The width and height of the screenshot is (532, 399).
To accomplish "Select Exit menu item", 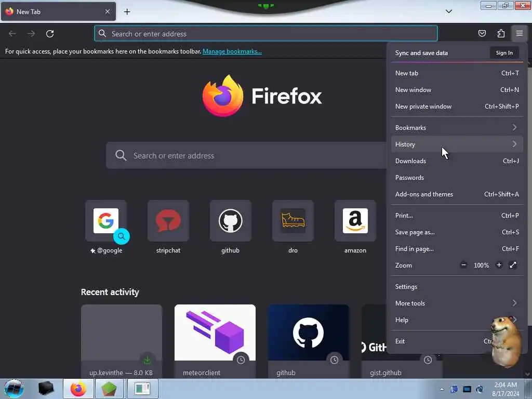I will [x=457, y=341].
